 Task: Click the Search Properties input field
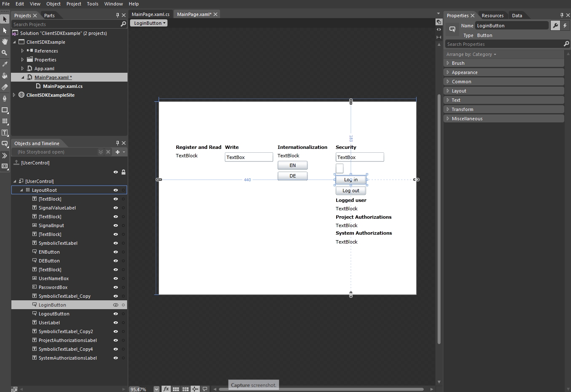click(504, 44)
